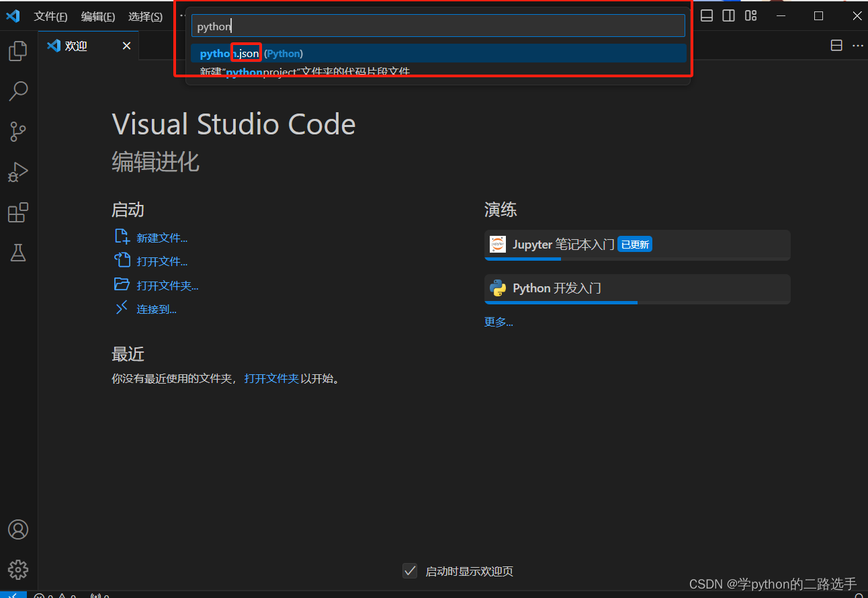Click the 新建文件... link
Viewport: 868px width, 598px height.
(161, 237)
